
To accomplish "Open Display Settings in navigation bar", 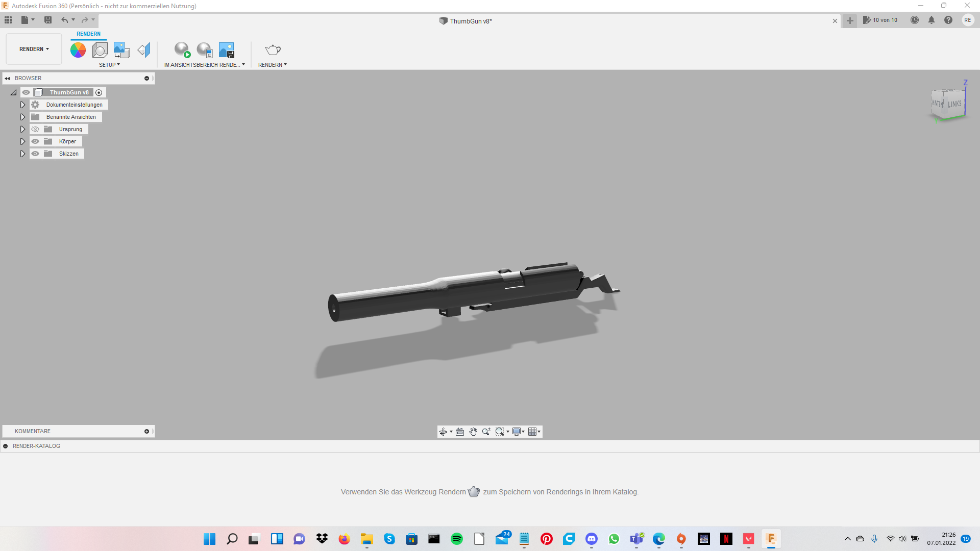I will [x=517, y=432].
